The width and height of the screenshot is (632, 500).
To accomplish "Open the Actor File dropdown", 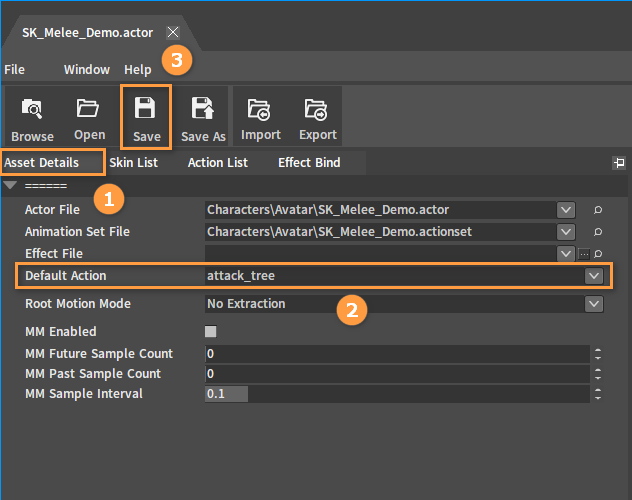I will tap(566, 210).
